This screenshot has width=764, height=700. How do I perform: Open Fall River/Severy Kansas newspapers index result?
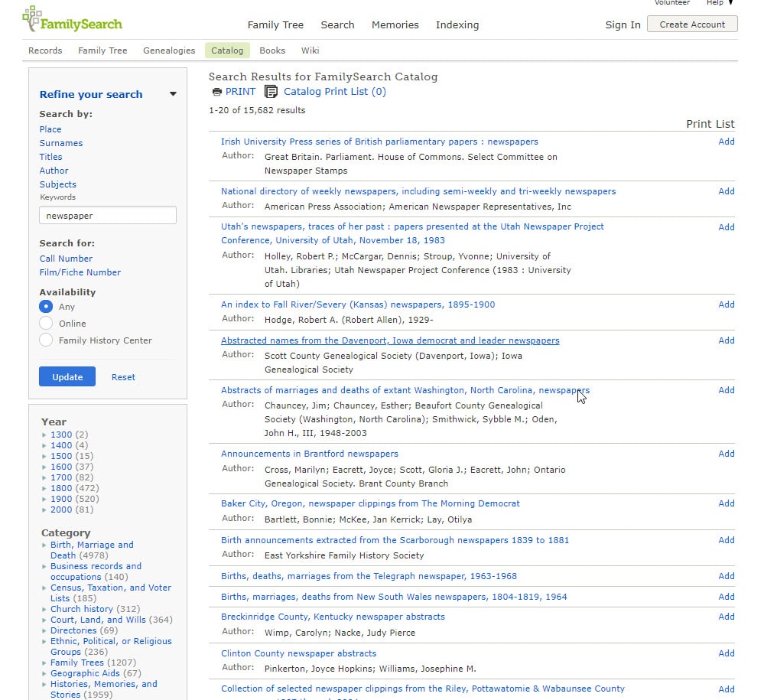pos(358,304)
